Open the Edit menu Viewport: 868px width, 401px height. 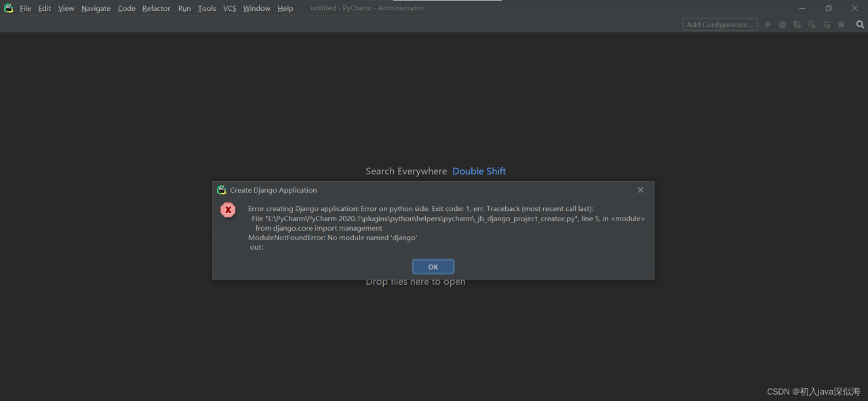click(x=45, y=8)
